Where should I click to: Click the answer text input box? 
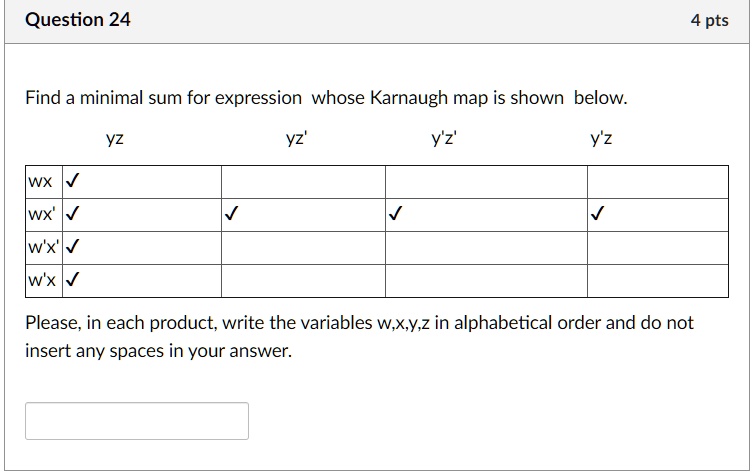coord(137,421)
